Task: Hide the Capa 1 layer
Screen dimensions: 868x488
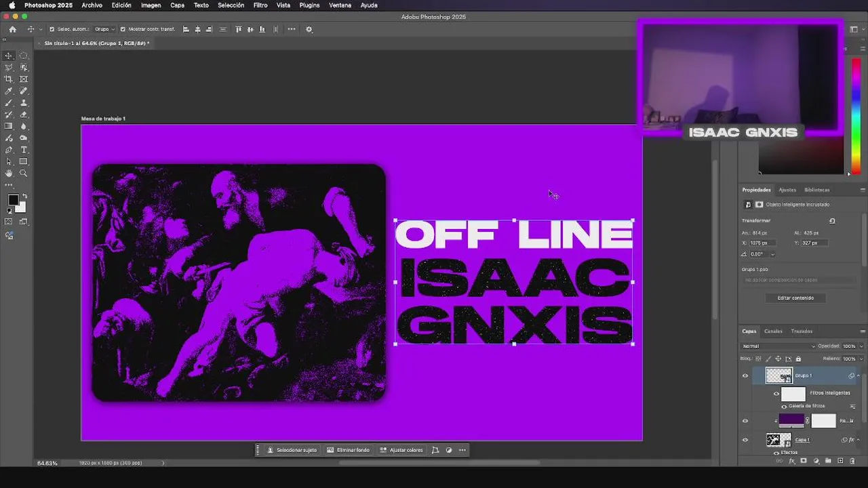Action: pos(745,440)
